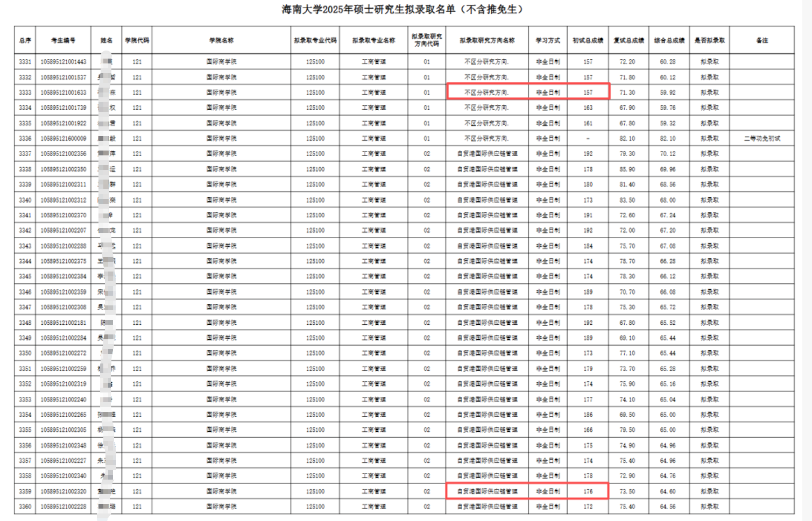Screen dimensions: 812x521
Task: Click the 备注 column header
Action: 762,40
